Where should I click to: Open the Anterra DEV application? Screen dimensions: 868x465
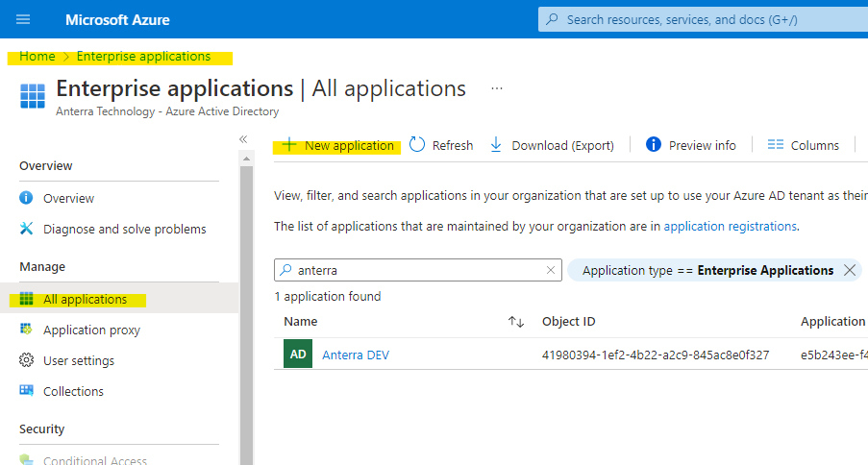tap(356, 355)
